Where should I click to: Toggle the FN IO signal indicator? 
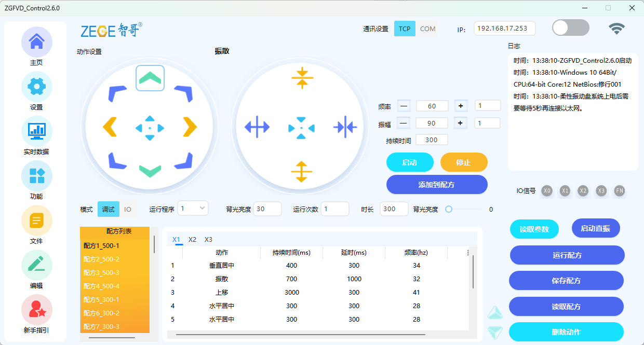pos(620,191)
